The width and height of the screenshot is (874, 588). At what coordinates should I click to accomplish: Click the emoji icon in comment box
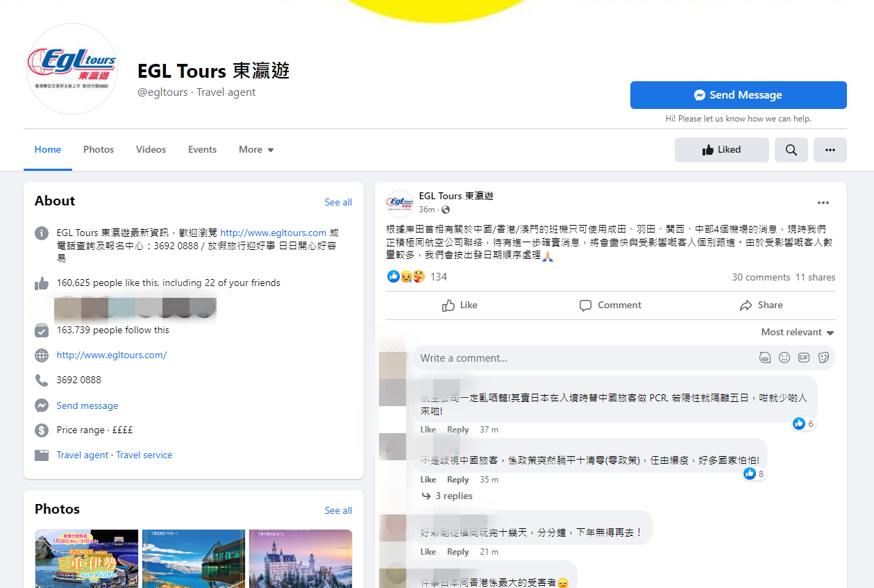(784, 358)
